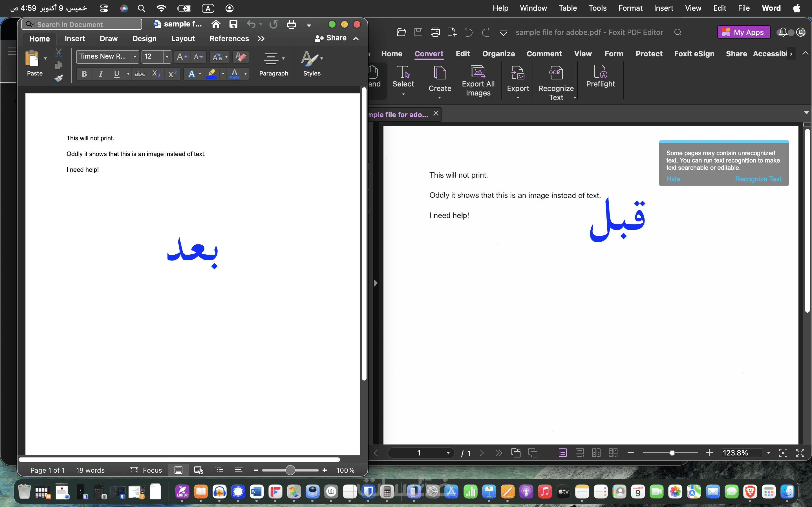Expand the Foxit zoom percentage dropdown
812x507 pixels.
click(768, 453)
